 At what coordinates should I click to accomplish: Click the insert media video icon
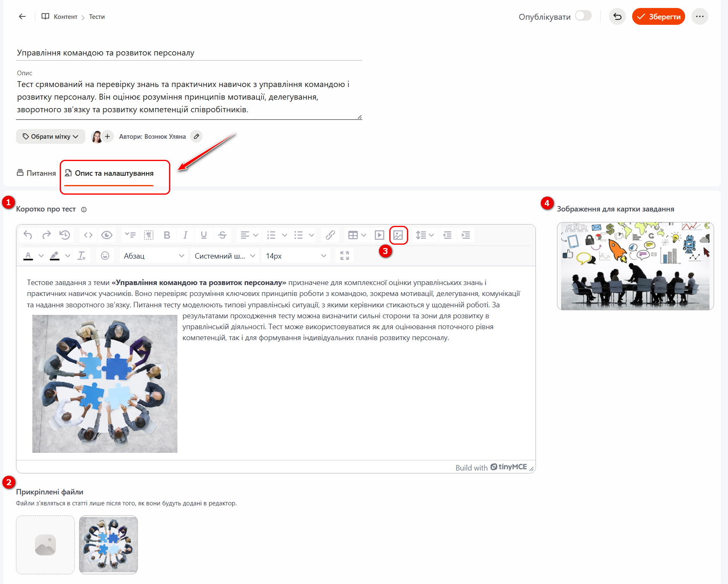380,235
